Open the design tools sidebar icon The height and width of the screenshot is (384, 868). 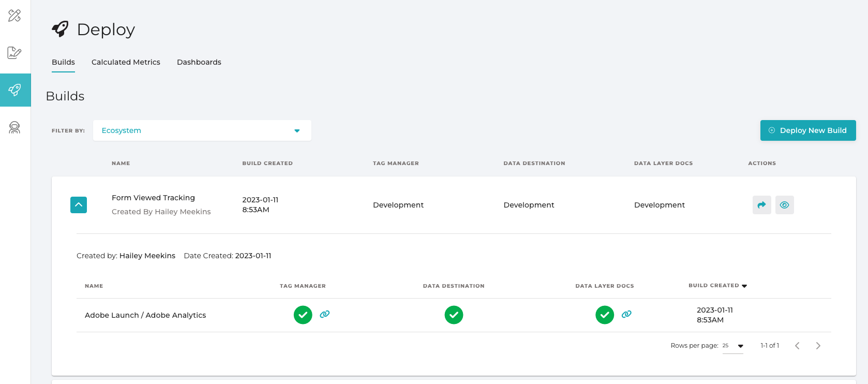click(x=14, y=16)
